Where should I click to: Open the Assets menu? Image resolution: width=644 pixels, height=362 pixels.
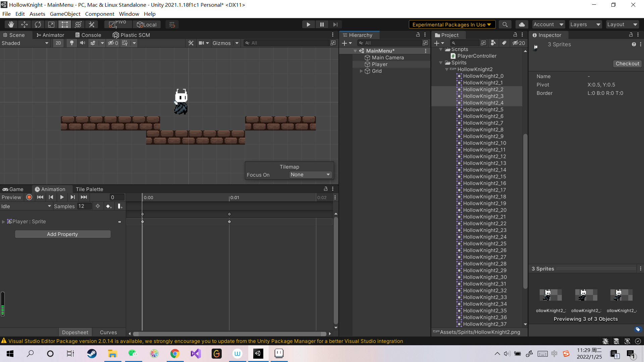click(37, 14)
